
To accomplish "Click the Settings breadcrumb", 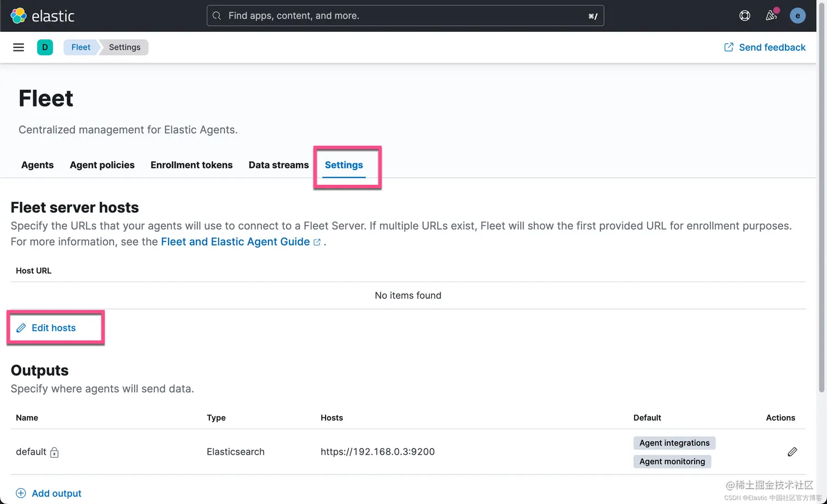I will pos(125,47).
